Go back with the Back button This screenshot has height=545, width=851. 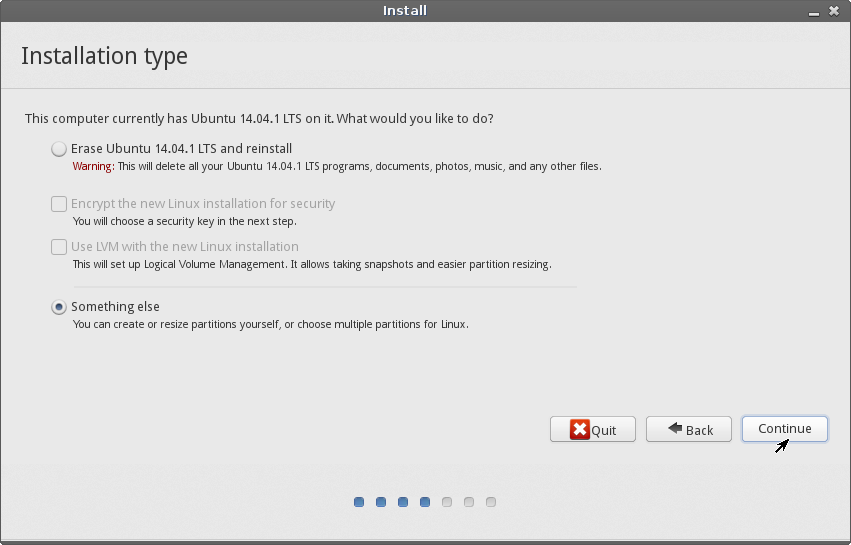[688, 429]
